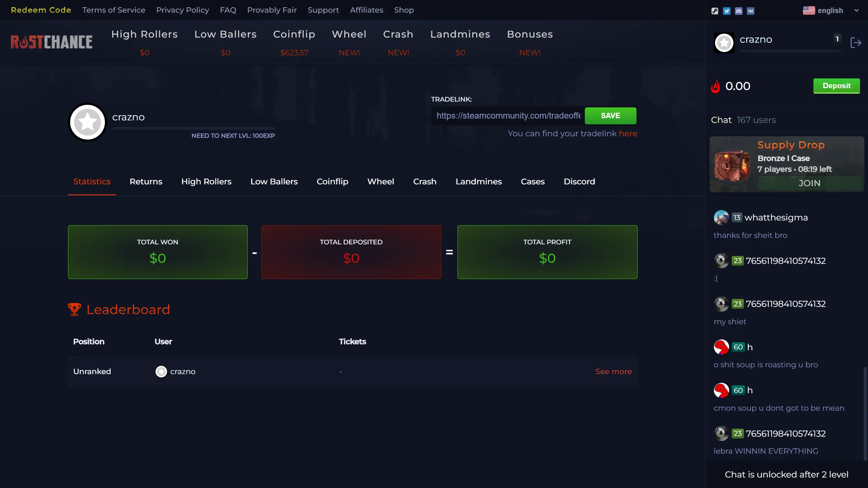Switch to the Cases tab
The width and height of the screenshot is (868, 488).
532,182
